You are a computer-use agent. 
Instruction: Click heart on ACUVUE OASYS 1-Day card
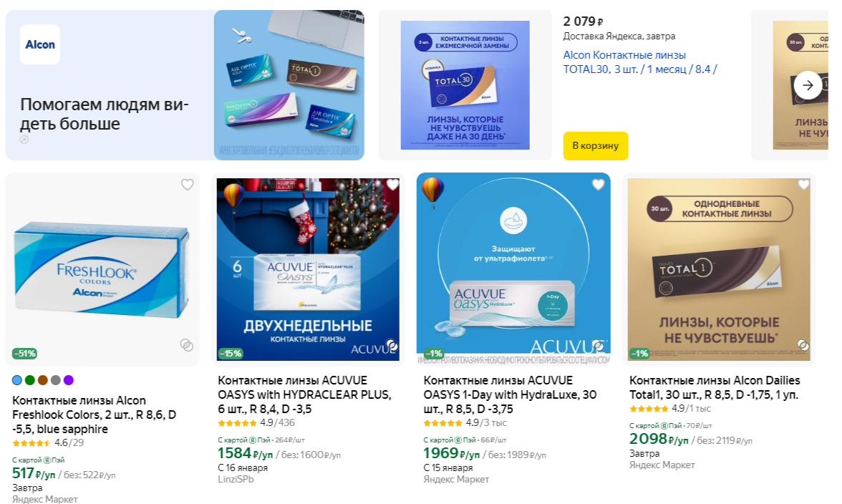click(x=599, y=185)
